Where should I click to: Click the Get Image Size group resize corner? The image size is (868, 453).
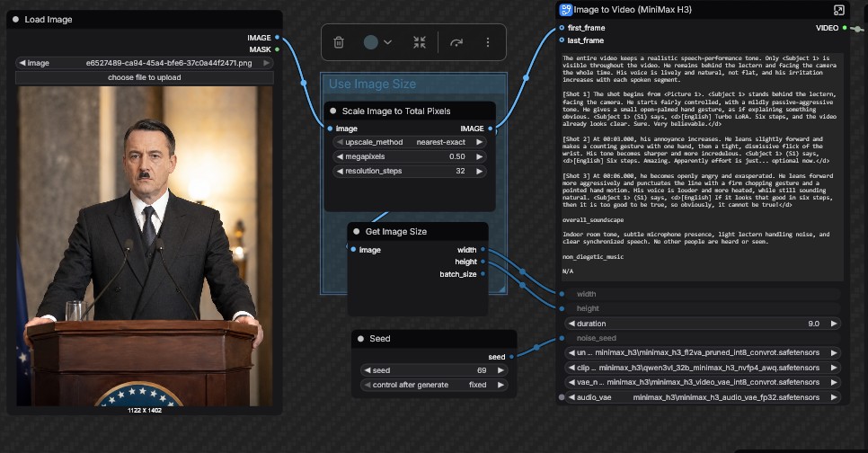(x=502, y=289)
